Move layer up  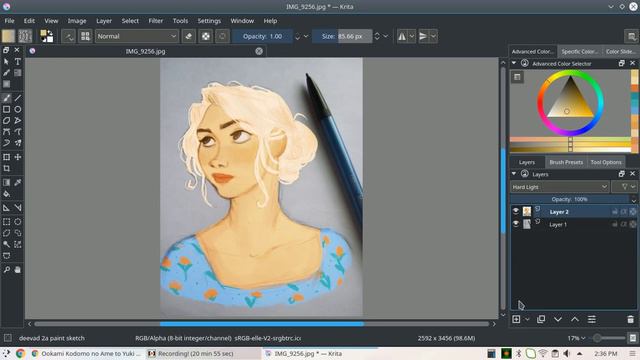coord(575,319)
